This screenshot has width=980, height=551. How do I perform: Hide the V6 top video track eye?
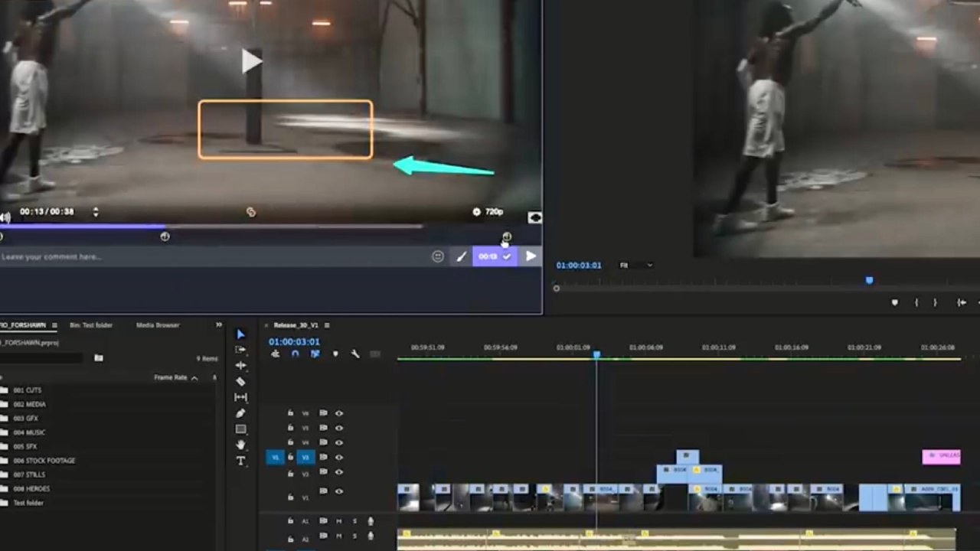[339, 413]
